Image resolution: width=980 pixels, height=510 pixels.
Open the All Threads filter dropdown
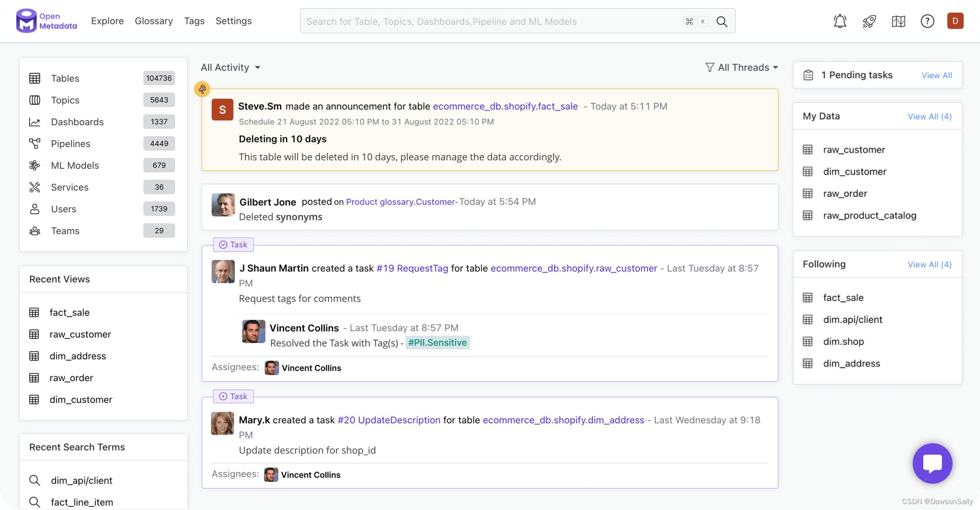point(742,67)
